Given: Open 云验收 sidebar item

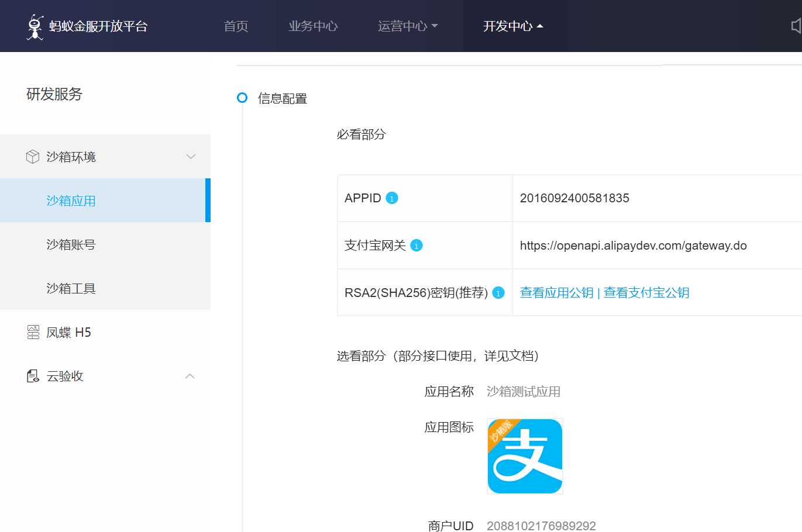Looking at the screenshot, I should coord(105,376).
